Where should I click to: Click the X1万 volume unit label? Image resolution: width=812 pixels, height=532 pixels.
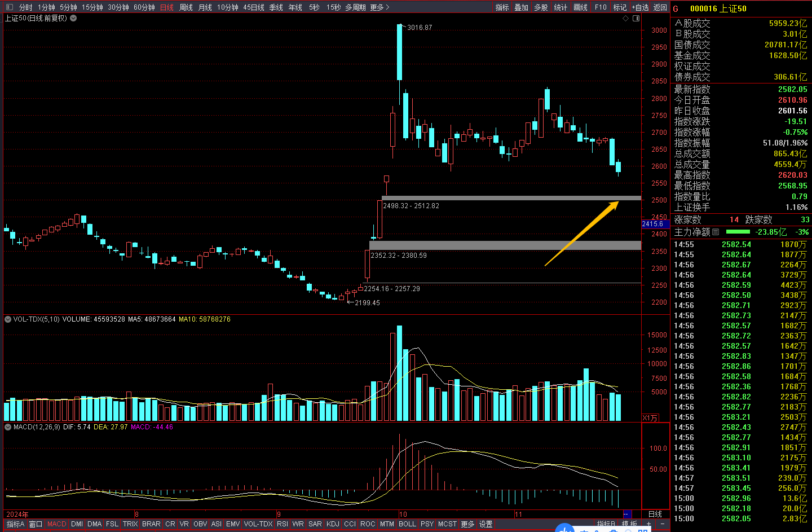pyautogui.click(x=650, y=418)
